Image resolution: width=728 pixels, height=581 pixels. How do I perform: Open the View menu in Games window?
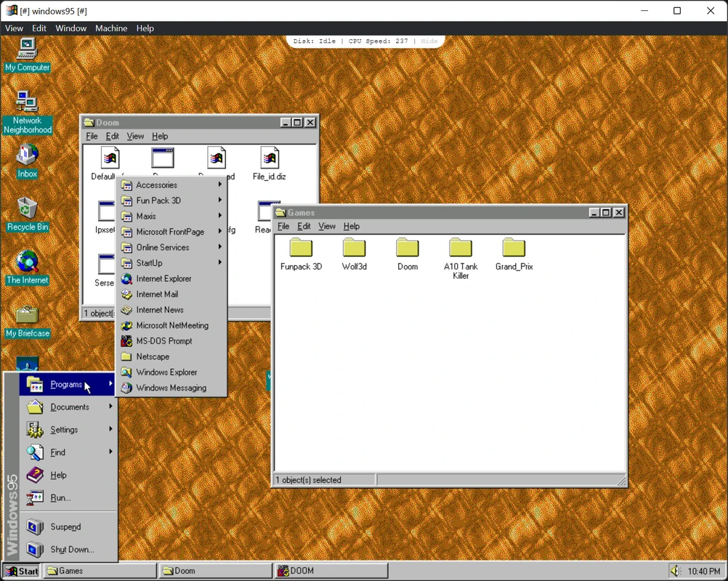(x=327, y=227)
